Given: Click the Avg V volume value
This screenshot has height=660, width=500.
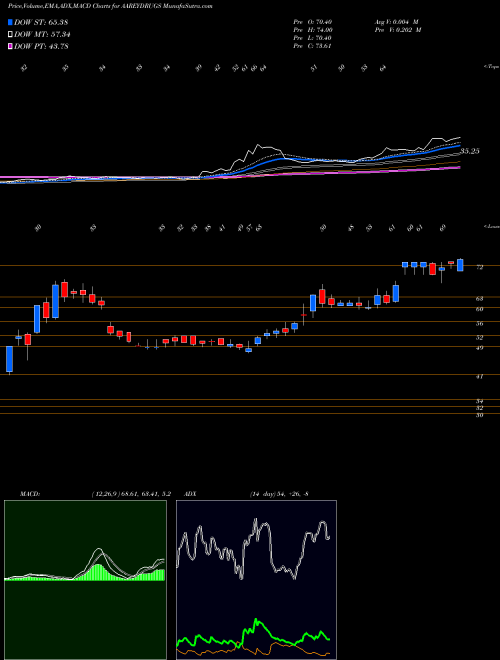Looking at the screenshot, I should (407, 22).
